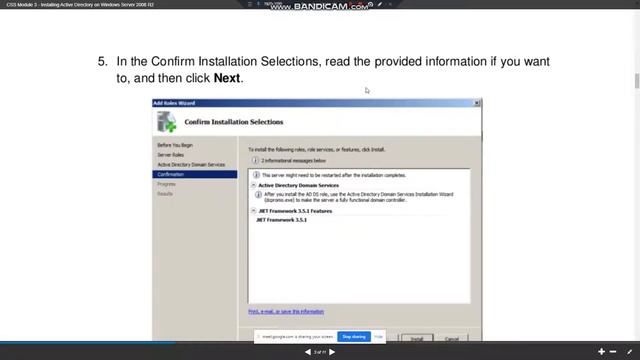640x360 pixels.
Task: Select the Progress wizard step
Action: (167, 184)
